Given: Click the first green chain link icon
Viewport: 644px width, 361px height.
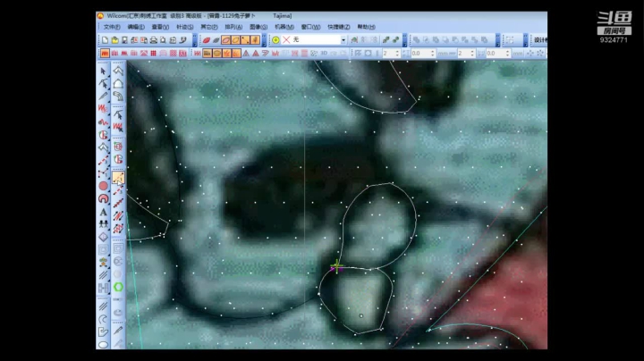Looking at the screenshot, I should pos(386,40).
